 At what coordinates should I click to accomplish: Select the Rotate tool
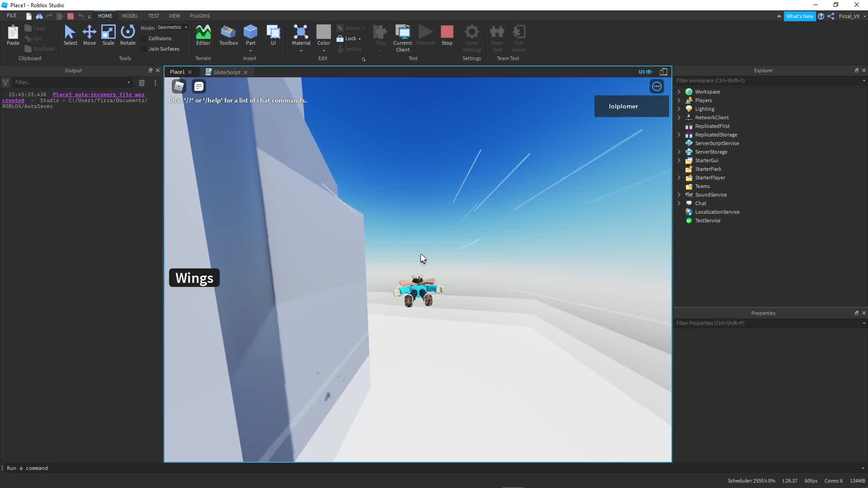127,35
